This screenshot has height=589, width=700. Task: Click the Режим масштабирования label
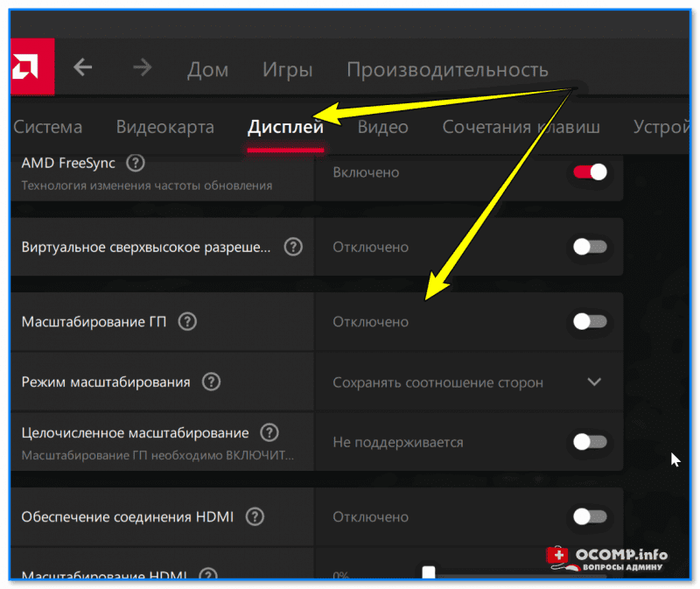click(x=106, y=382)
